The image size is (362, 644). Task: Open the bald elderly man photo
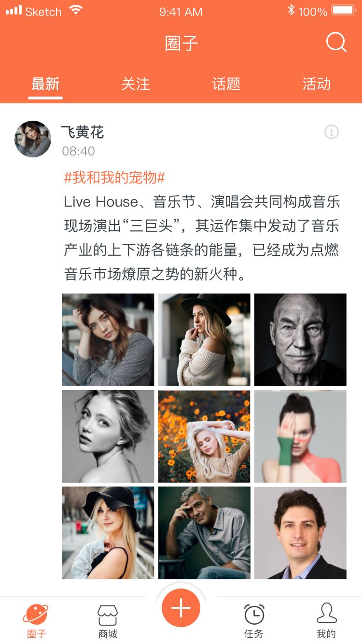(x=300, y=340)
